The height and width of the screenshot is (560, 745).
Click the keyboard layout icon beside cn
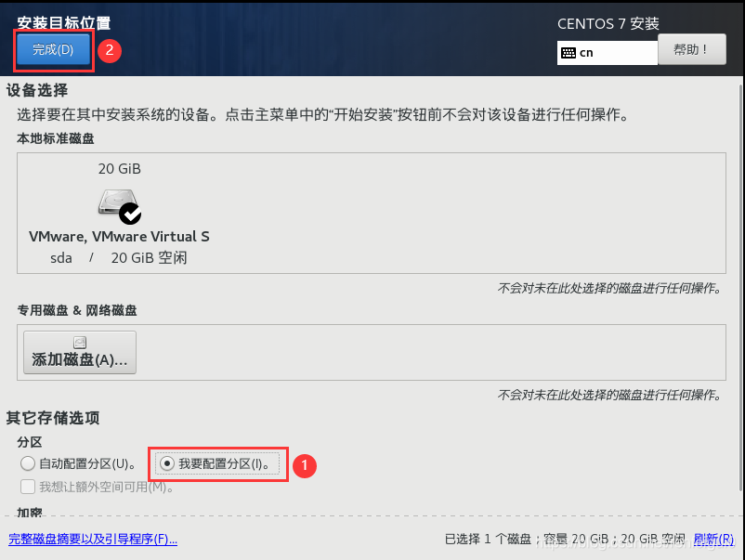(x=569, y=53)
